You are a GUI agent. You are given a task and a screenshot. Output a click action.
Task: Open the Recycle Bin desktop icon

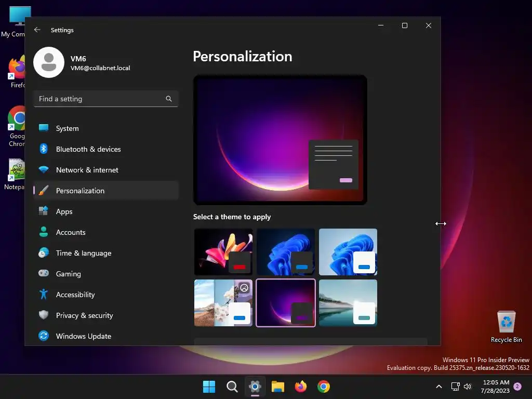coord(506,327)
